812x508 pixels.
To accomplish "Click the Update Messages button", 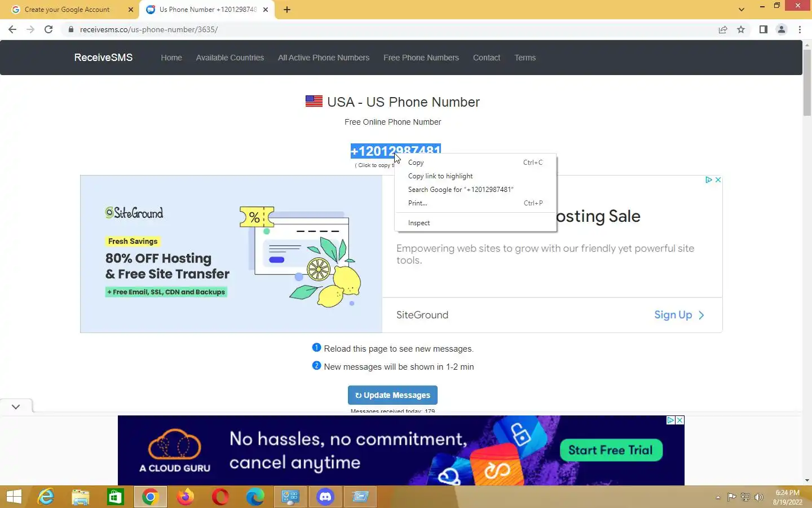I will pyautogui.click(x=392, y=395).
